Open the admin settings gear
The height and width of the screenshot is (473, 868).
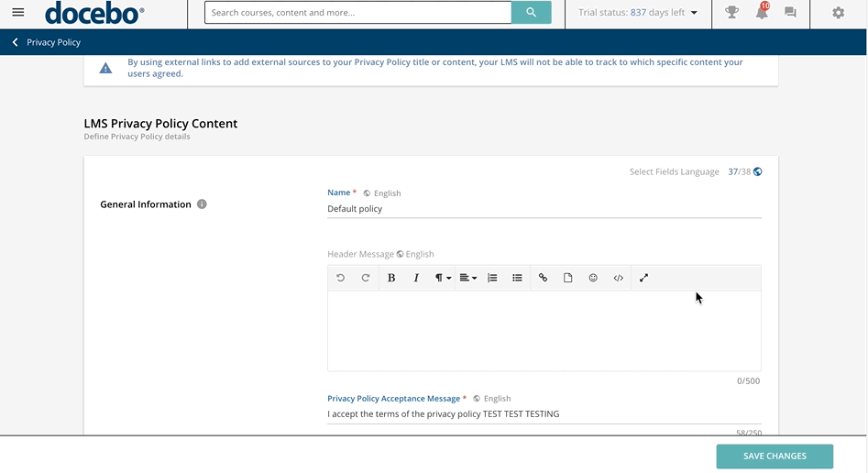(x=838, y=13)
